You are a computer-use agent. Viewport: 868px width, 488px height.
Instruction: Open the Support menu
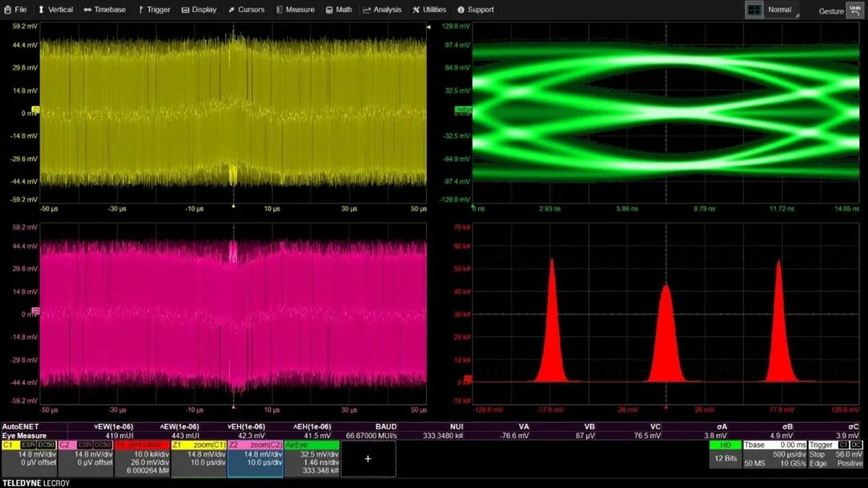(x=476, y=10)
